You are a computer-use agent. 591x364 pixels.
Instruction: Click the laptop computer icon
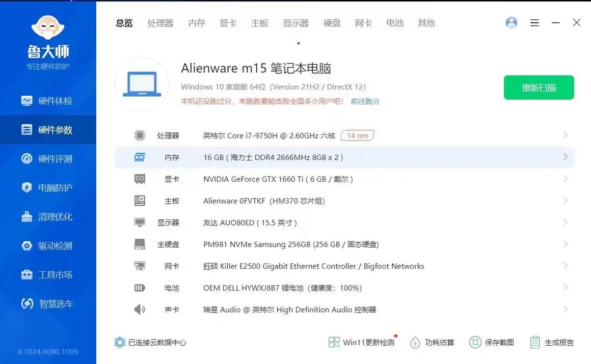pos(142,84)
